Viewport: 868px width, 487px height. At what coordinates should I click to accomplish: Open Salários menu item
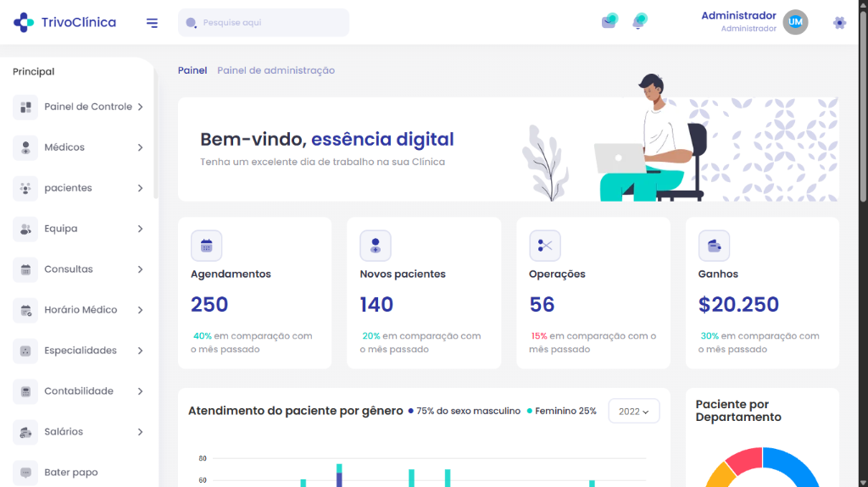point(79,432)
